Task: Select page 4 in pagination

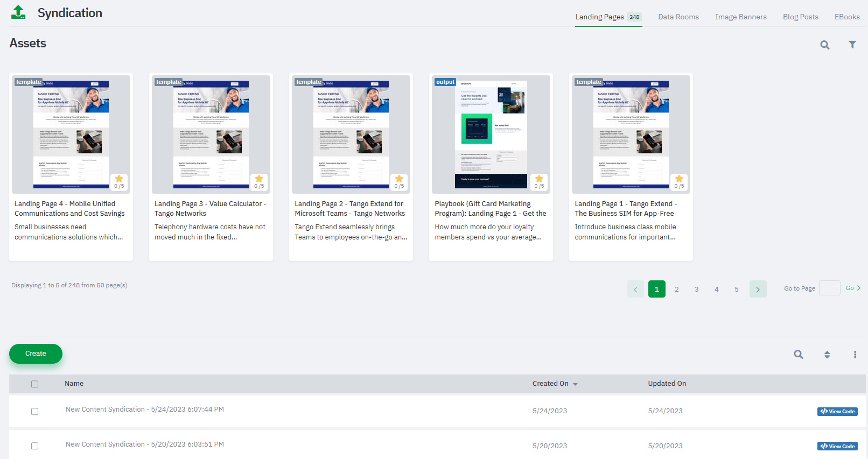Action: click(x=717, y=289)
